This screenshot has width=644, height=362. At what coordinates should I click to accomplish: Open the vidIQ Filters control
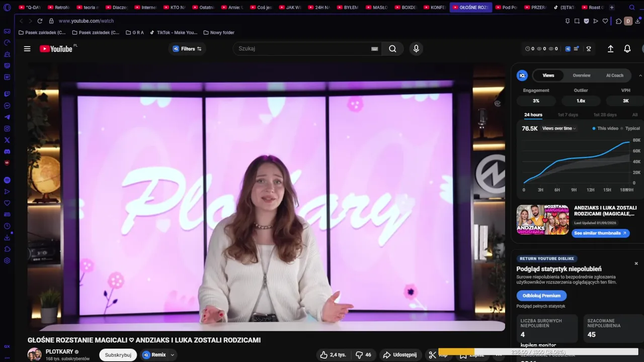[187, 49]
